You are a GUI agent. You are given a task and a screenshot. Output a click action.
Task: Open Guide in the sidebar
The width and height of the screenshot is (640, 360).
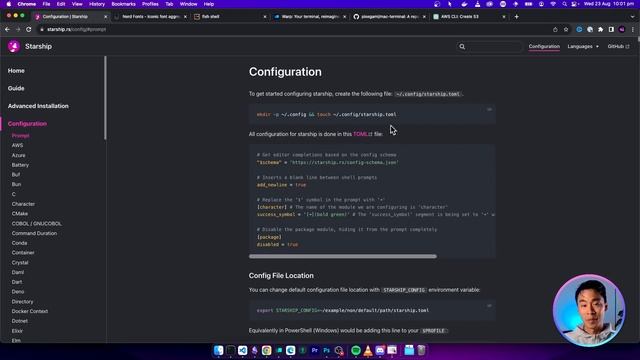coord(16,88)
